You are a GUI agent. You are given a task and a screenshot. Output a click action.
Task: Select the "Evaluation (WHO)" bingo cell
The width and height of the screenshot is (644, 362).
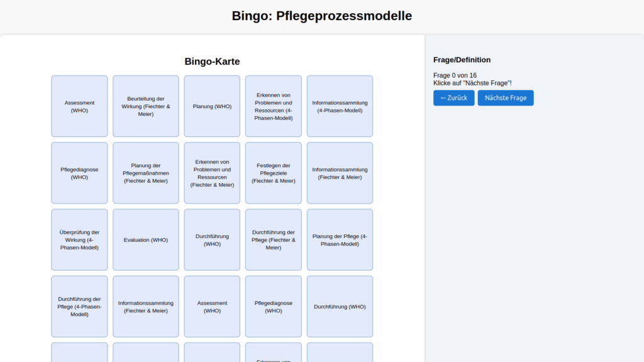click(x=146, y=239)
